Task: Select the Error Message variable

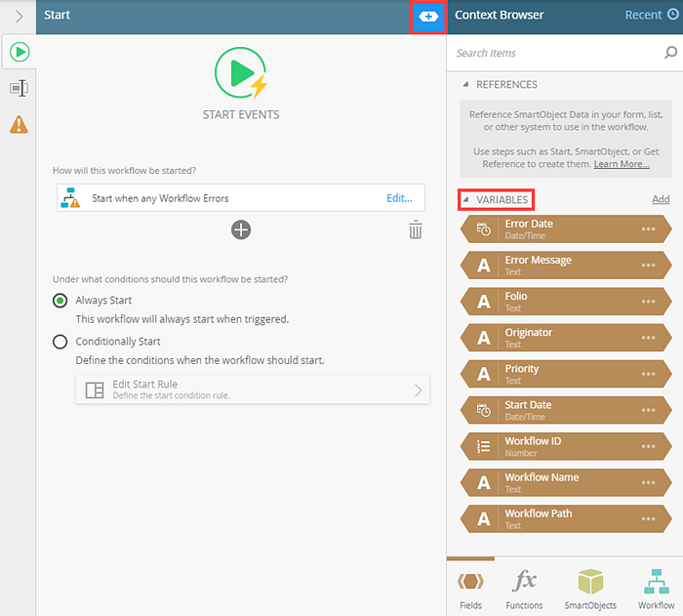Action: pyautogui.click(x=566, y=266)
